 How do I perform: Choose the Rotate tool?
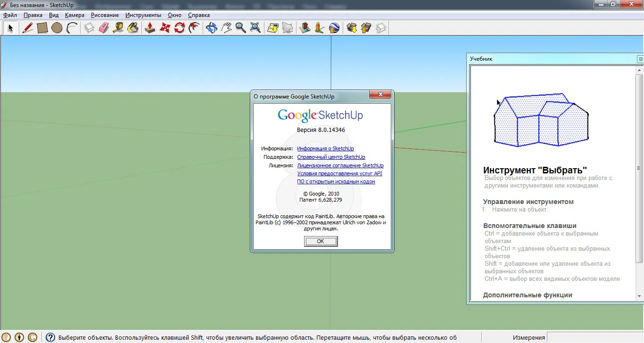(179, 28)
